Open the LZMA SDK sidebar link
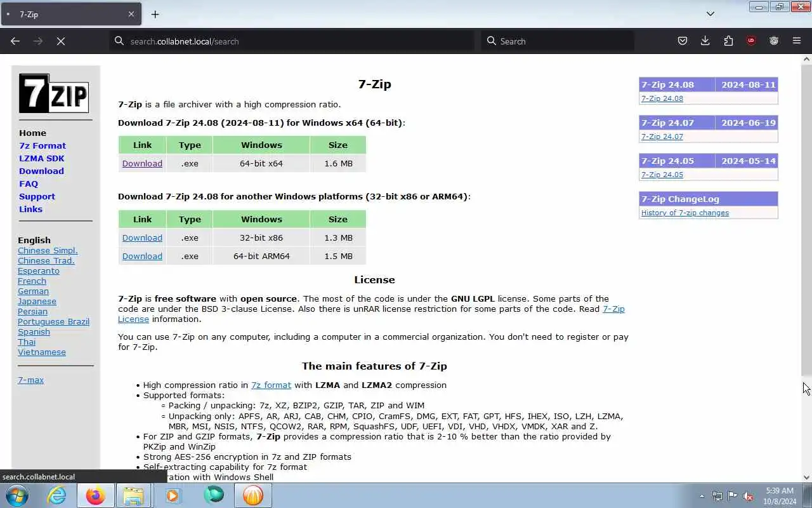 coord(42,158)
